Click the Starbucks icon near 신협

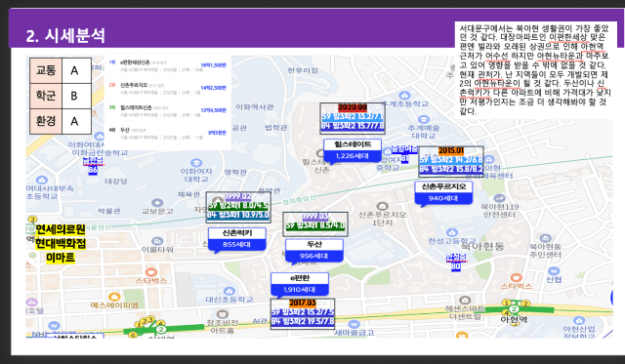pos(517,277)
